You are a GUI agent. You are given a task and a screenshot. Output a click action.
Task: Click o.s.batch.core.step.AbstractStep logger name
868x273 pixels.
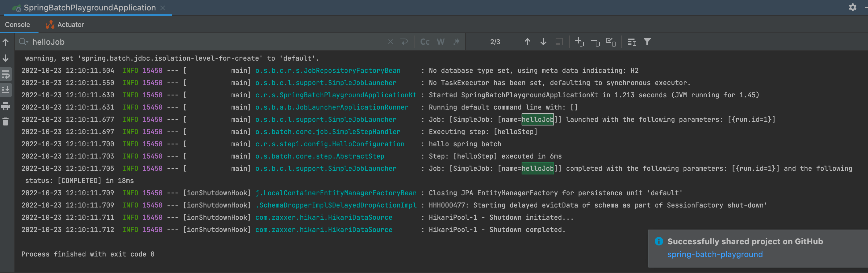(x=319, y=156)
